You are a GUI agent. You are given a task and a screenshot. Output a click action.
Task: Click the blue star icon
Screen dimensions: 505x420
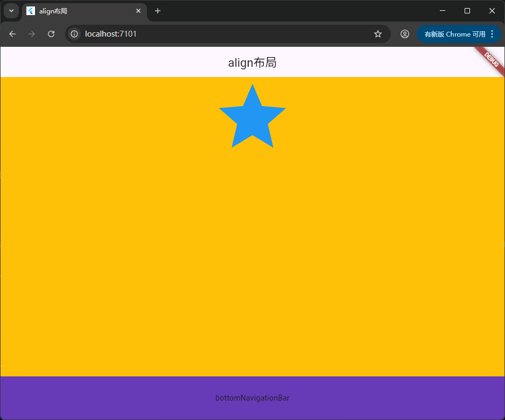pyautogui.click(x=252, y=118)
